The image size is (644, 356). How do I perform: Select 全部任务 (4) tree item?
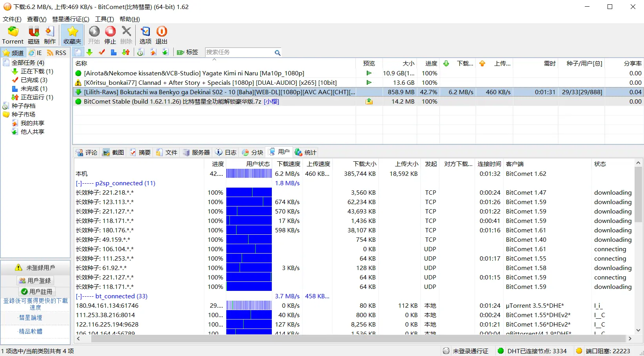tap(28, 62)
